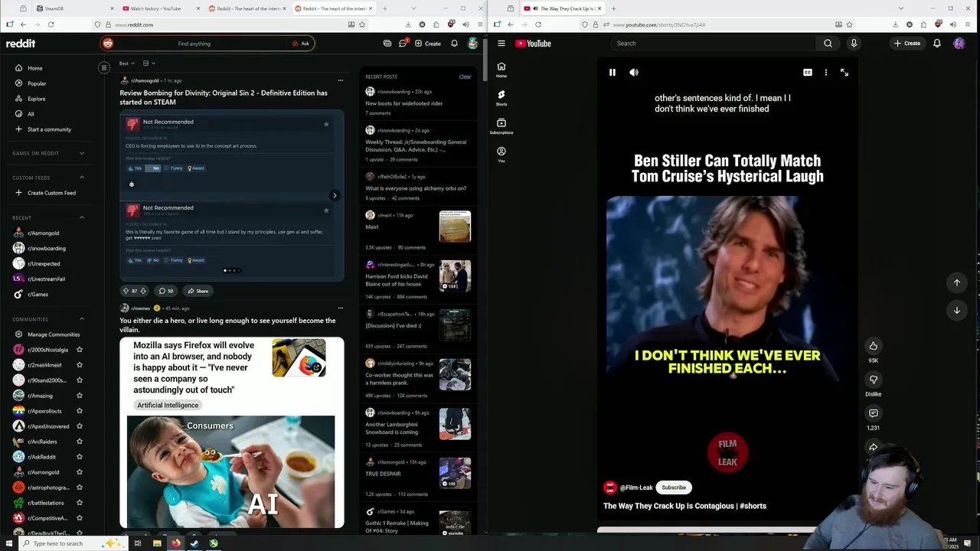This screenshot has height=551, width=980.
Task: Open Popular in the Reddit sidebar
Action: tap(37, 83)
